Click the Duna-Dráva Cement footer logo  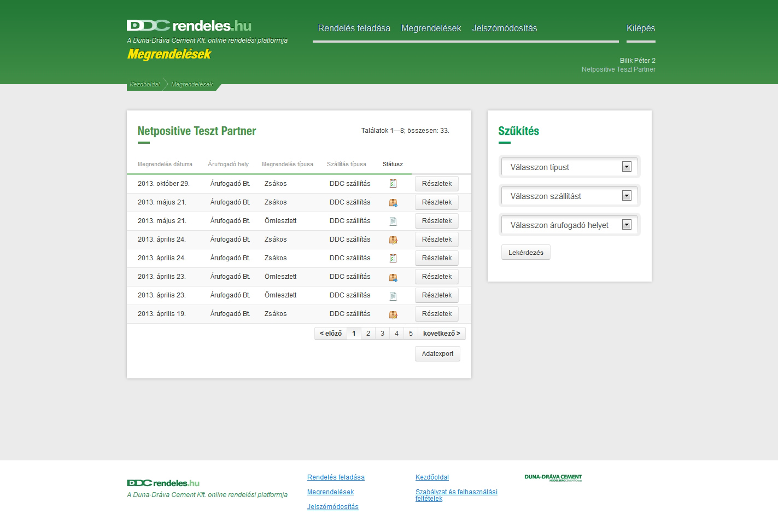point(553,477)
